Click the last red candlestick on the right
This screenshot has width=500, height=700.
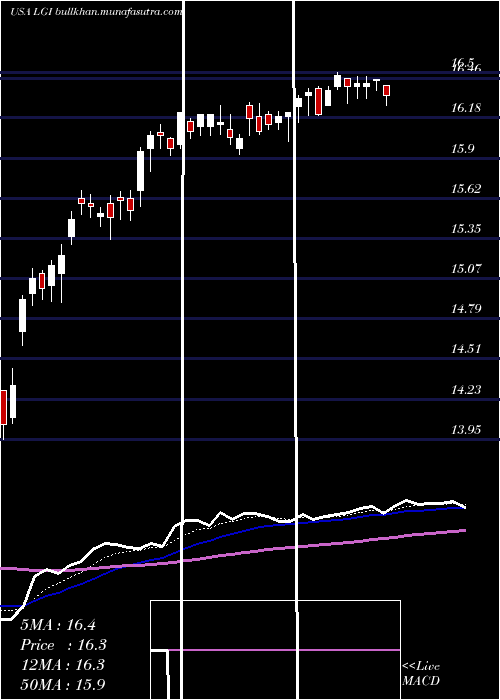tap(387, 91)
